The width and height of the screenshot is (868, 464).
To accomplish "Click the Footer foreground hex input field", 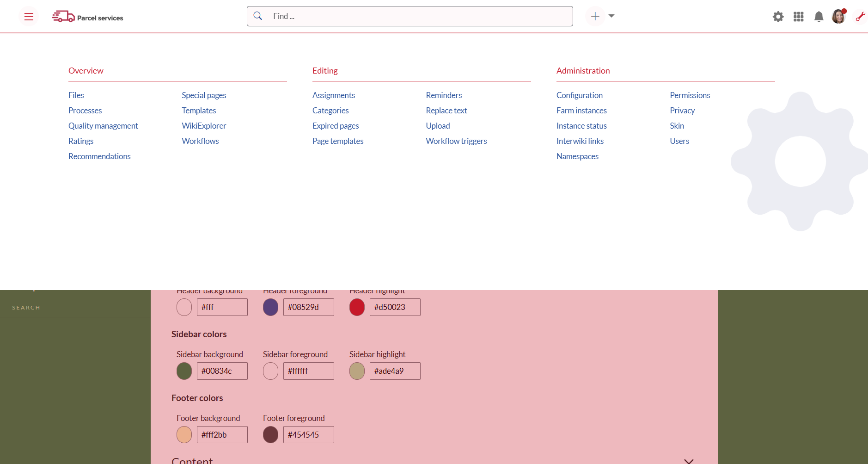I will (x=308, y=435).
